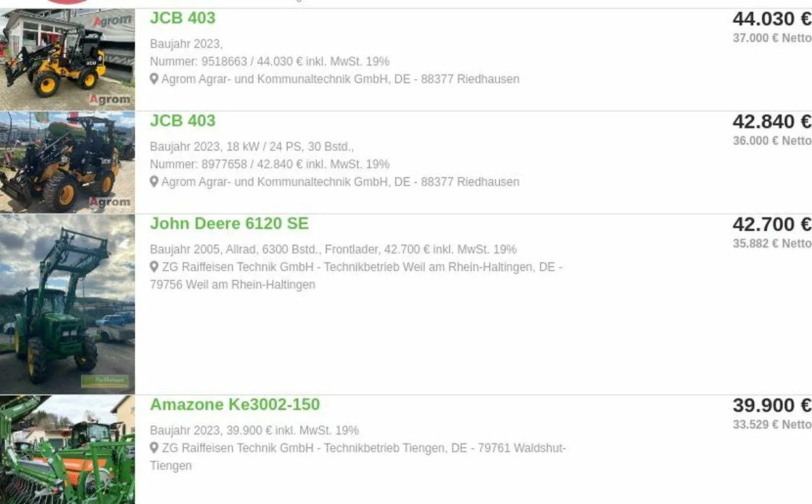
Task: Click location pin icon for 42.840 € JCB listing
Action: [x=154, y=182]
